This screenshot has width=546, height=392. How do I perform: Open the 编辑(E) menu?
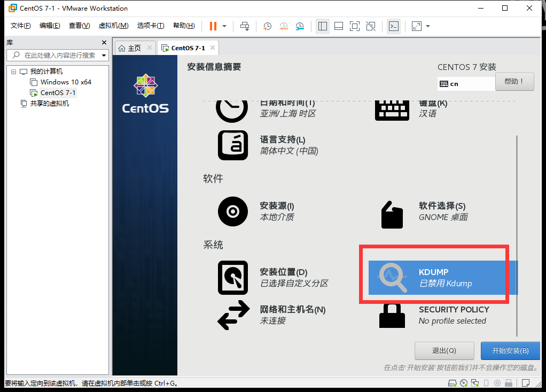point(50,26)
